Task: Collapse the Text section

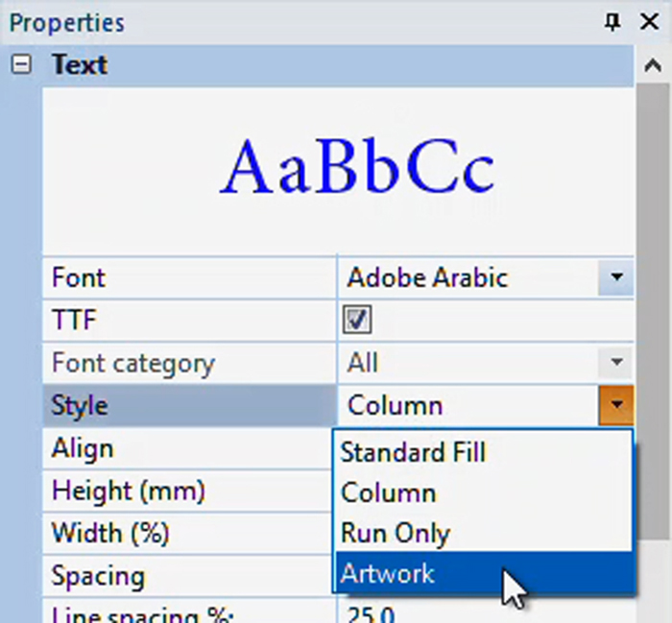Action: coord(23,65)
